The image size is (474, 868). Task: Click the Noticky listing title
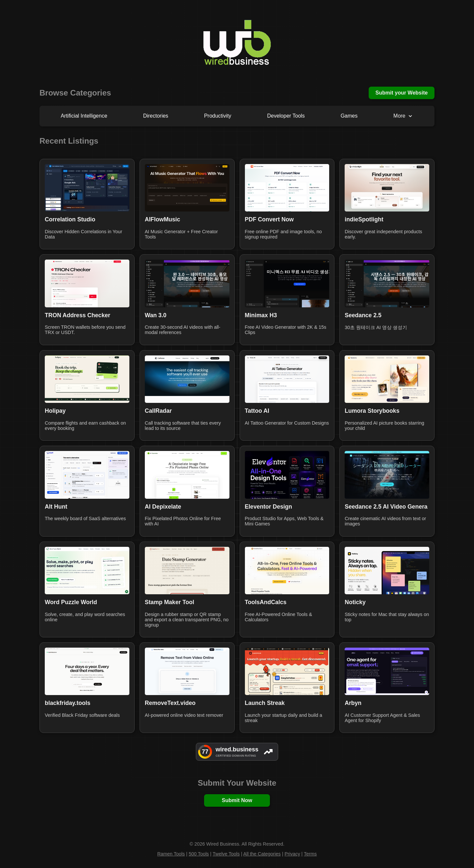coord(355,602)
